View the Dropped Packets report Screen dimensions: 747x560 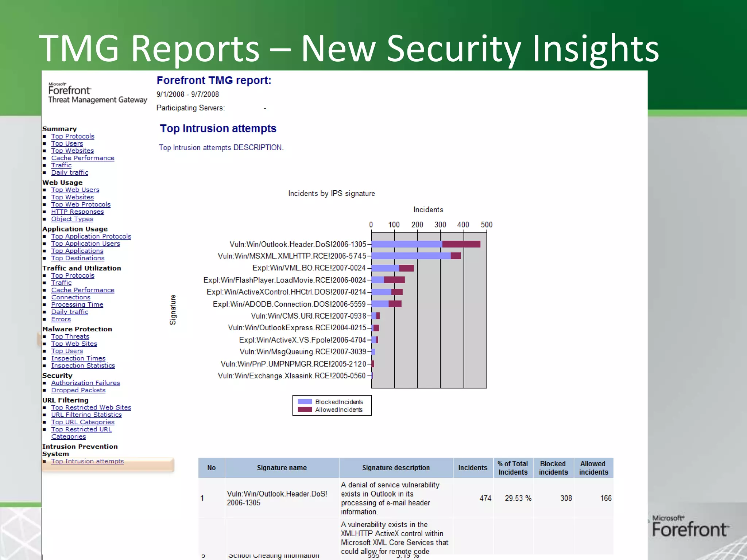pos(78,390)
